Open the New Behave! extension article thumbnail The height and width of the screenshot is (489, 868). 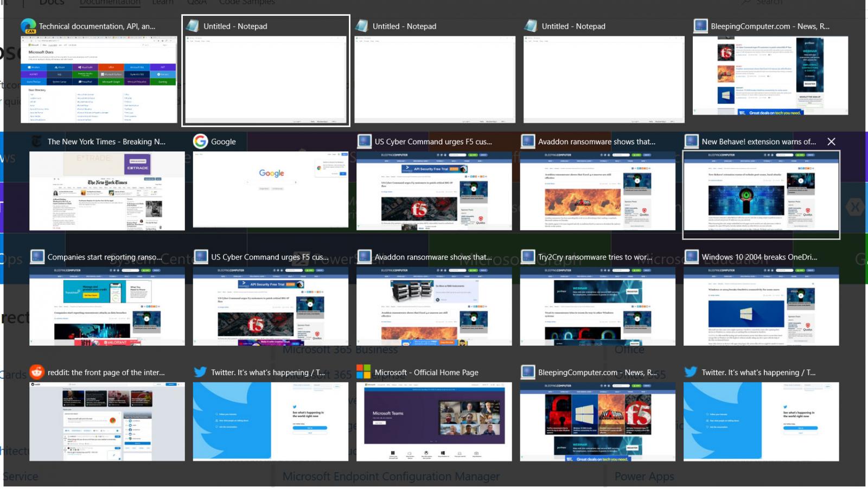[x=761, y=191]
